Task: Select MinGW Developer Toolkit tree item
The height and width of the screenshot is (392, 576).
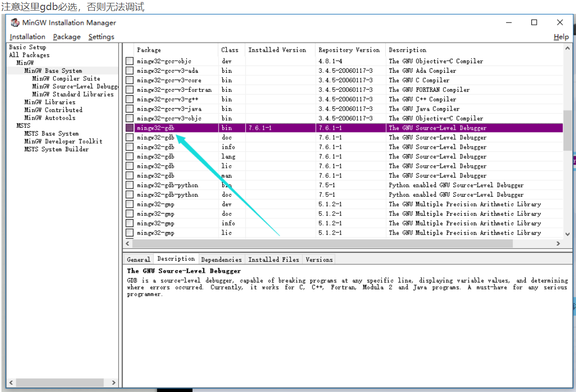Action: [63, 141]
